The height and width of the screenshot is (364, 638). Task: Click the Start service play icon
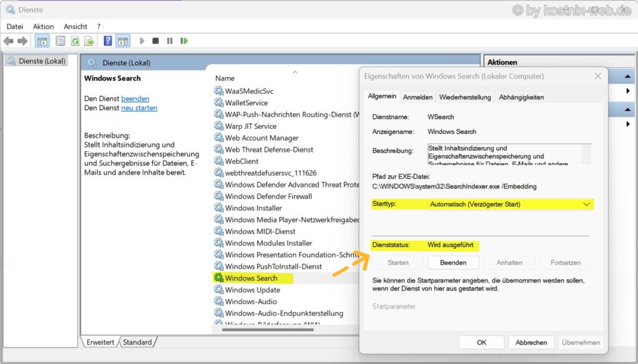(142, 41)
